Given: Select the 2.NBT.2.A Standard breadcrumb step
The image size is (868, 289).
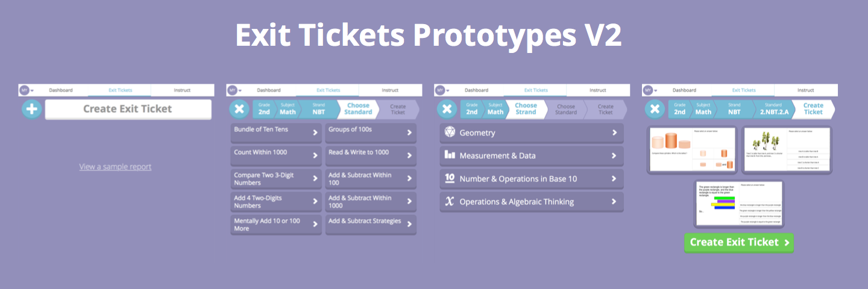Looking at the screenshot, I should click(772, 109).
